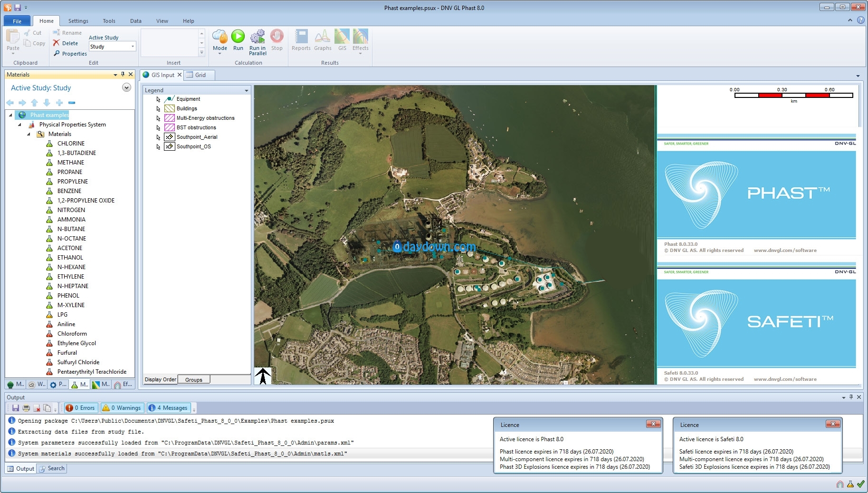Screen dimensions: 868x493
Task: Click the back navigation arrow in Materials panel
Action: tap(10, 103)
